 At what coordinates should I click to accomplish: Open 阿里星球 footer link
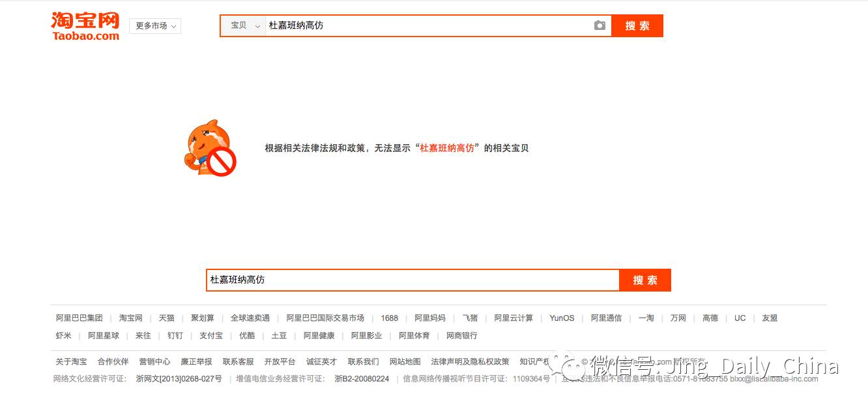[104, 335]
